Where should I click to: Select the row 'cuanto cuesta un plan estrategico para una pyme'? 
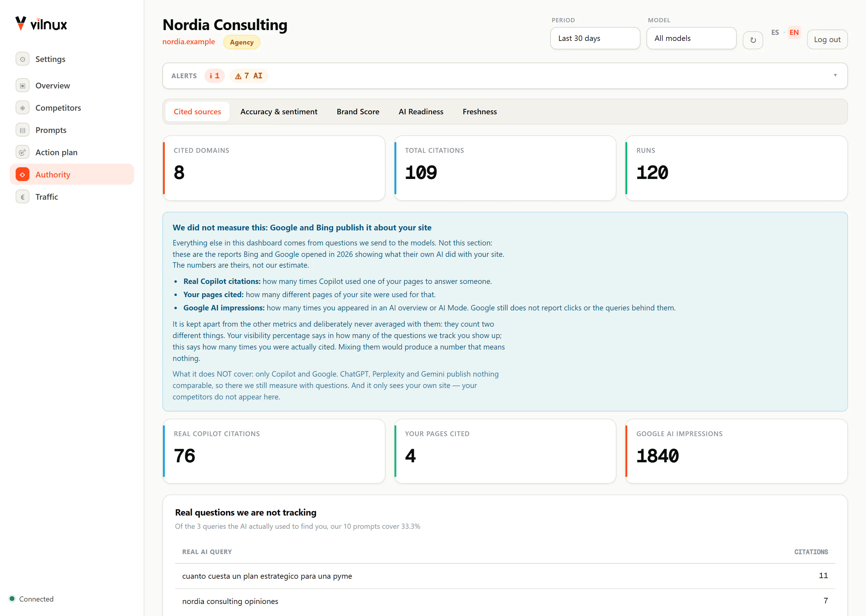tap(505, 576)
